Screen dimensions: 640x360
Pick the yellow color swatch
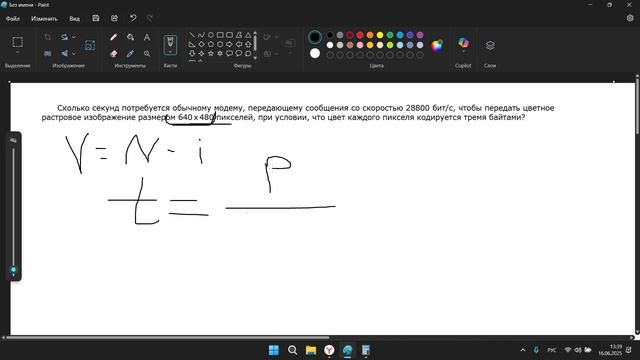(x=380, y=35)
